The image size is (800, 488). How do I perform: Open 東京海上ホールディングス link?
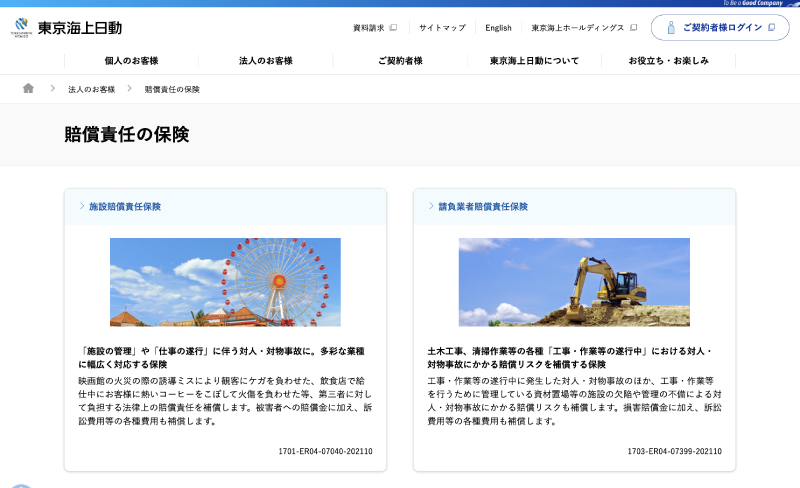coord(578,28)
